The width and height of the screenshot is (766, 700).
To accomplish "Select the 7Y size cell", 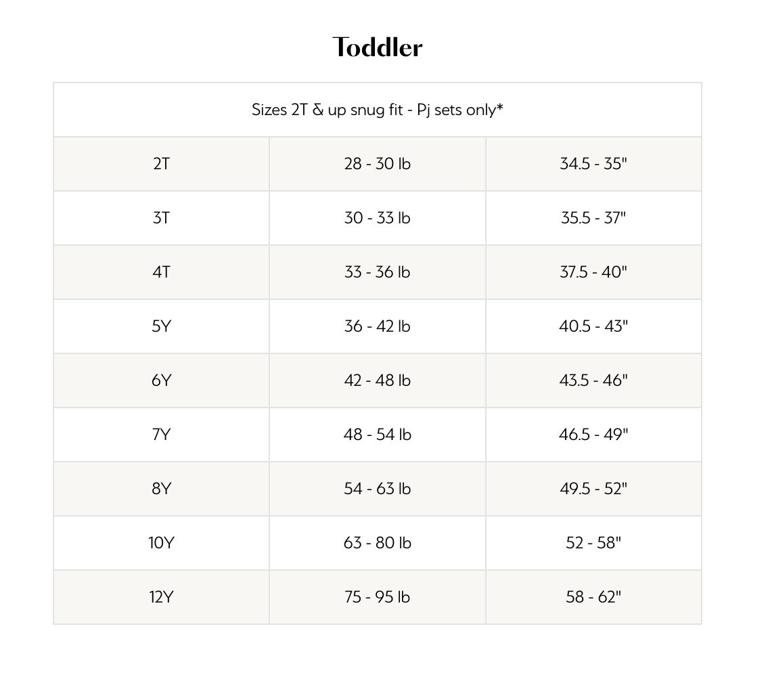I will [161, 435].
